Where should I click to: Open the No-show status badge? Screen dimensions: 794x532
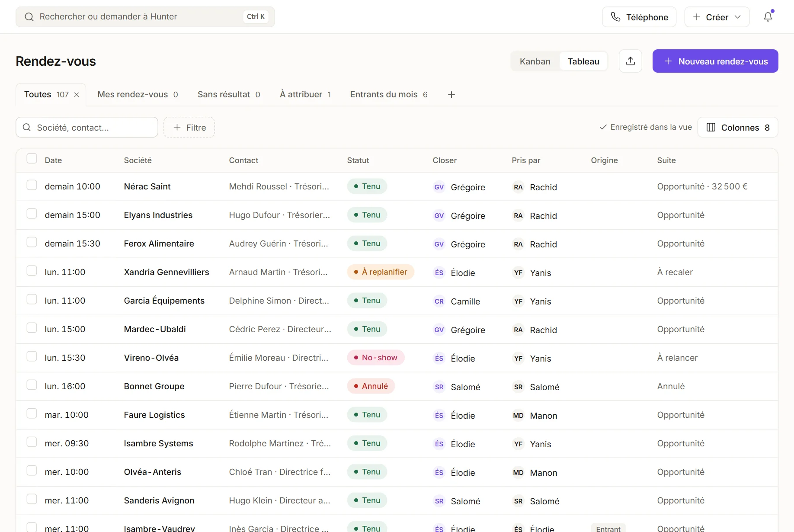point(375,357)
